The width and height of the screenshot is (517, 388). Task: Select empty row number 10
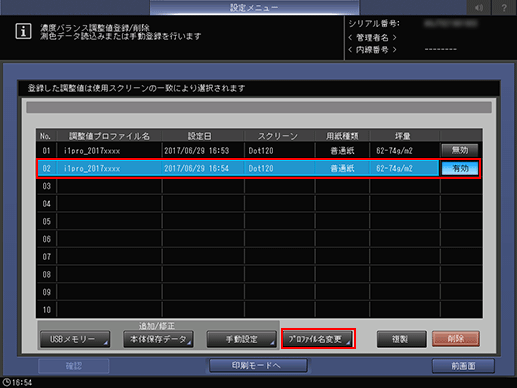[x=46, y=310]
